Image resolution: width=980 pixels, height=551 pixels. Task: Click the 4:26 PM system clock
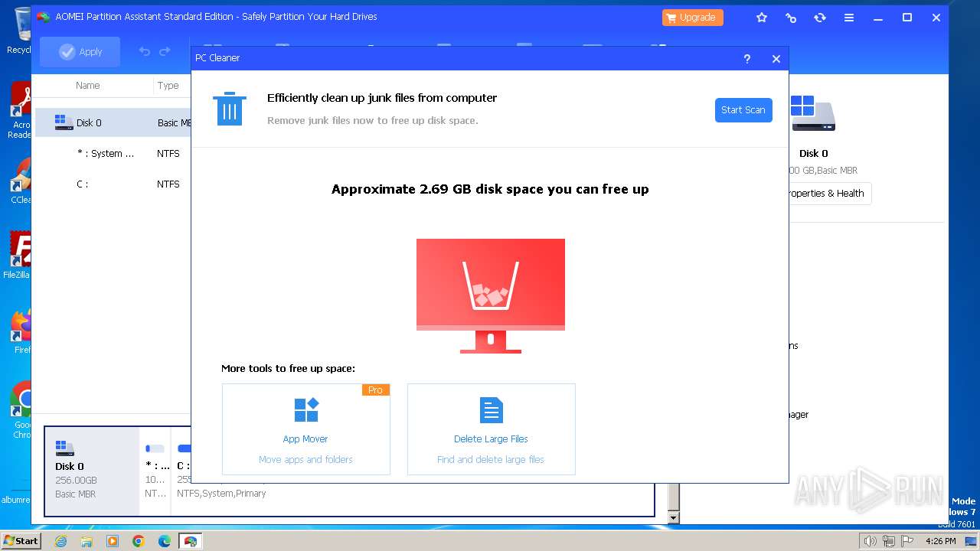[940, 541]
